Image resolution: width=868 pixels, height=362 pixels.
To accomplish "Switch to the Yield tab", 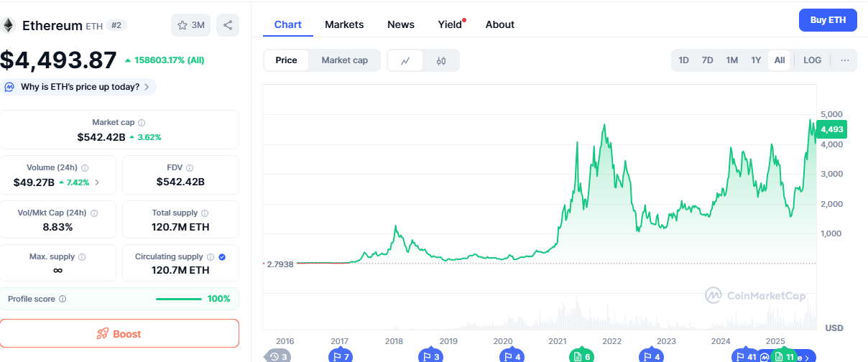I will click(x=450, y=24).
